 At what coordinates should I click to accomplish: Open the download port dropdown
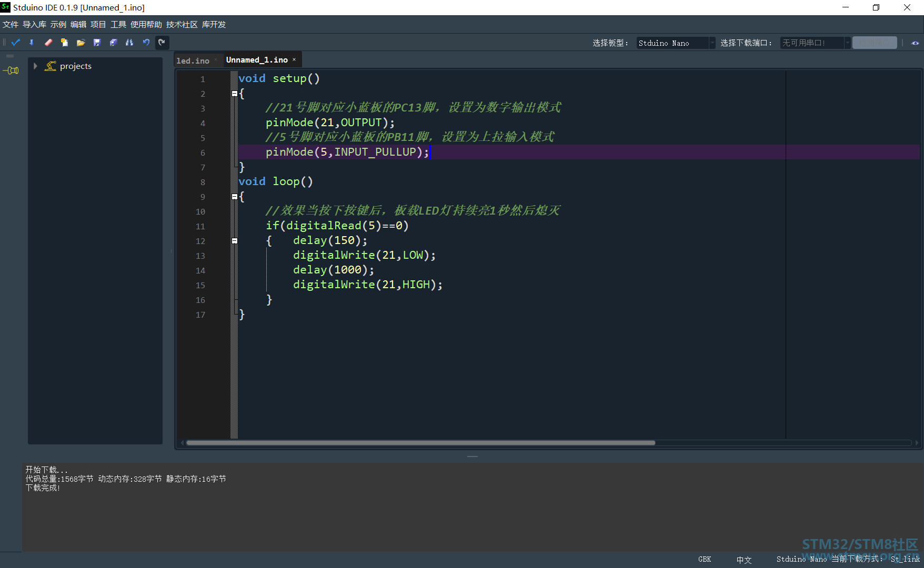[x=815, y=43]
